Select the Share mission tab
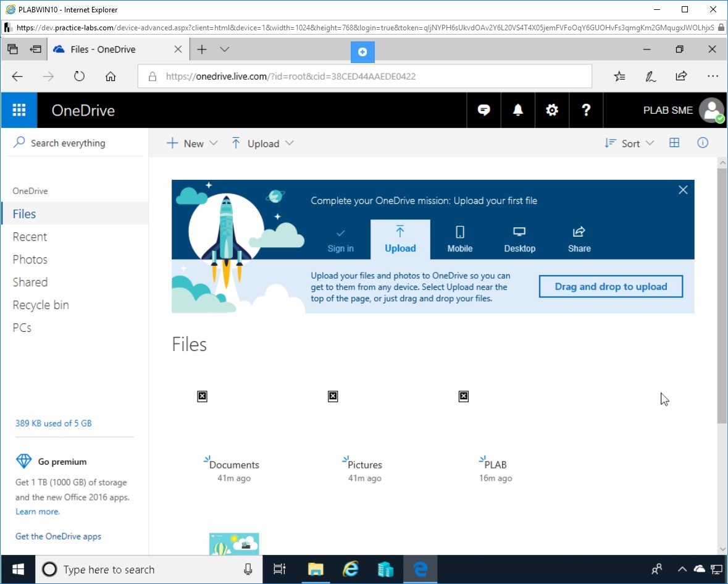 (x=579, y=240)
